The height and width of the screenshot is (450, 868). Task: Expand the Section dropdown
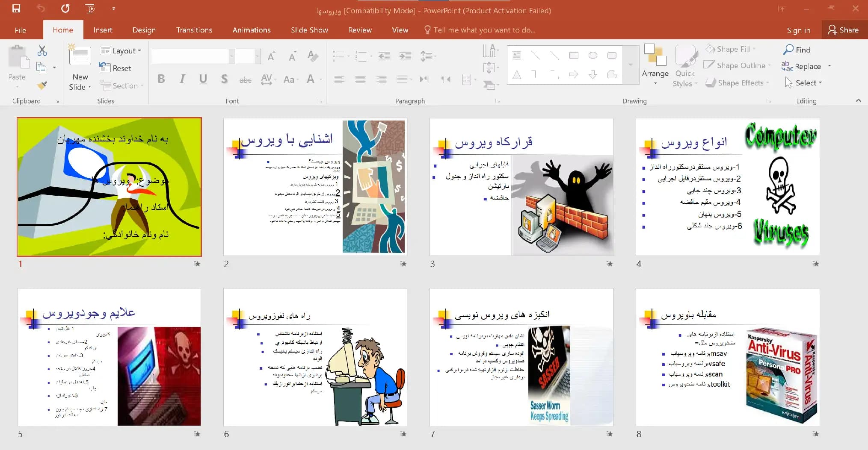pos(121,85)
